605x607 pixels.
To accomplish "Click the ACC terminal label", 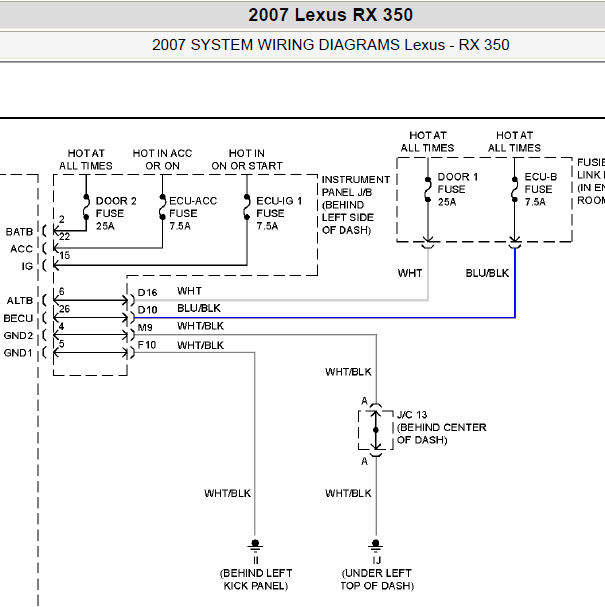I will coord(22,249).
